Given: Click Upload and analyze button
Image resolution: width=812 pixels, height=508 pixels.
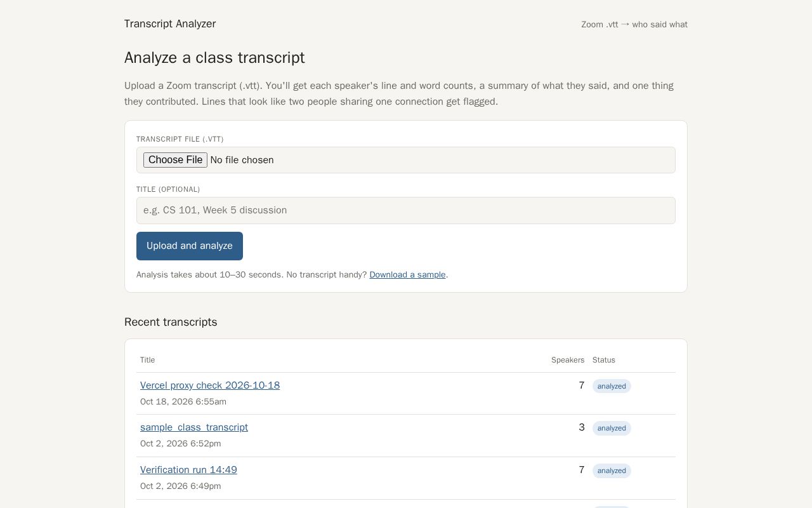Looking at the screenshot, I should click(x=190, y=246).
